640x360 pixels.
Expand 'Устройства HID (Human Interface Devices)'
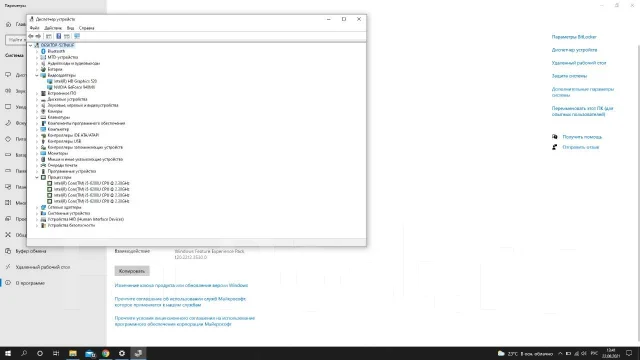point(37,219)
